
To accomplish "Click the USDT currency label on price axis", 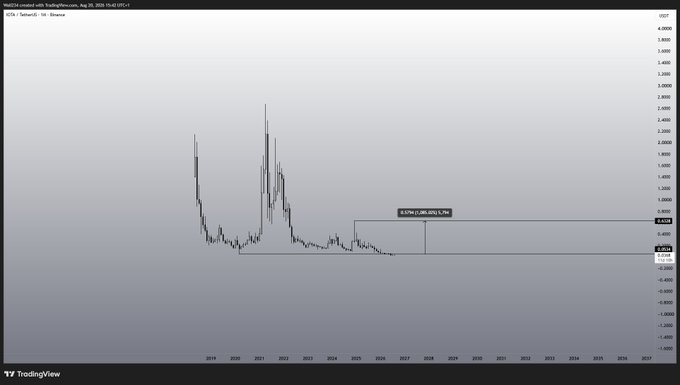I will (x=664, y=16).
